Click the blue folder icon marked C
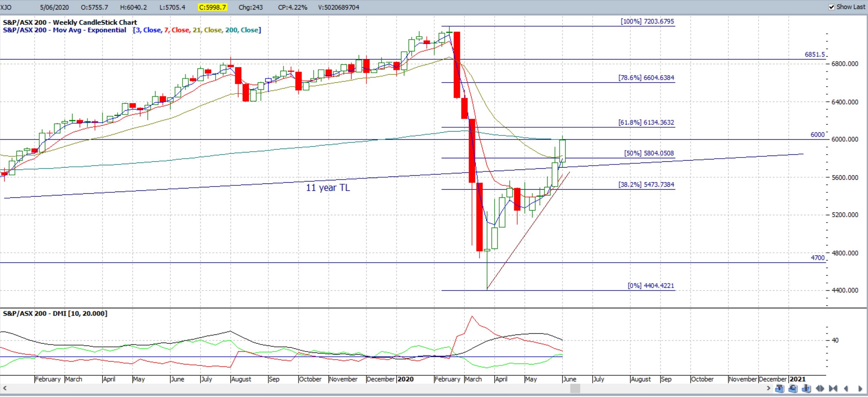868x397 pixels. (x=793, y=388)
